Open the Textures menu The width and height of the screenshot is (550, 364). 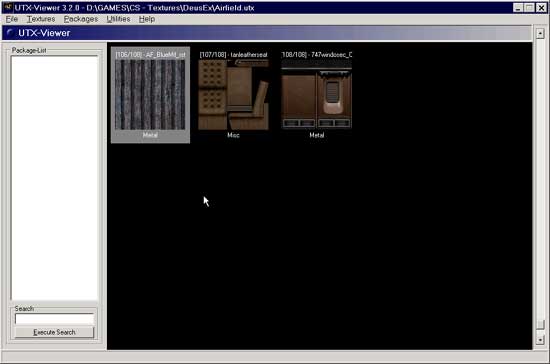pos(41,19)
